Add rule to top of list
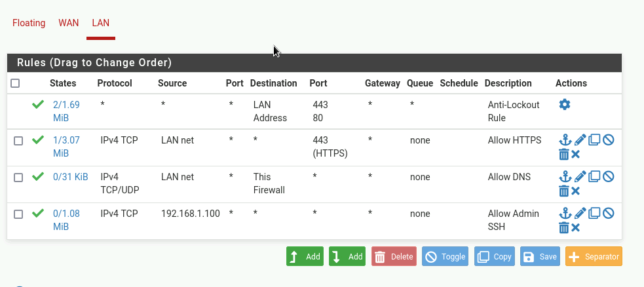The width and height of the screenshot is (644, 287). (305, 257)
